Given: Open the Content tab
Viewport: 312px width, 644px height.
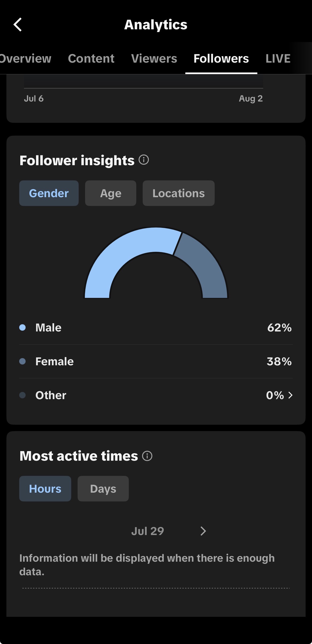Looking at the screenshot, I should (x=91, y=58).
